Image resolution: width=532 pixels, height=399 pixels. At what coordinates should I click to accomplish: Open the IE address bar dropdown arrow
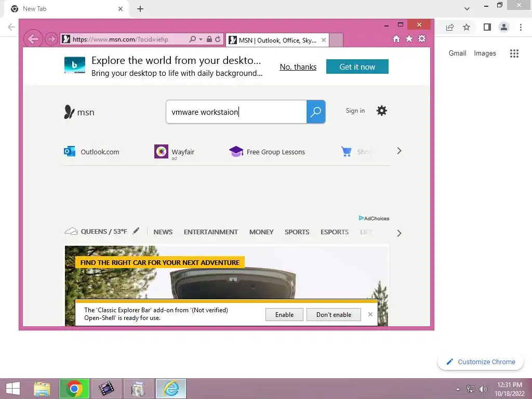click(201, 39)
